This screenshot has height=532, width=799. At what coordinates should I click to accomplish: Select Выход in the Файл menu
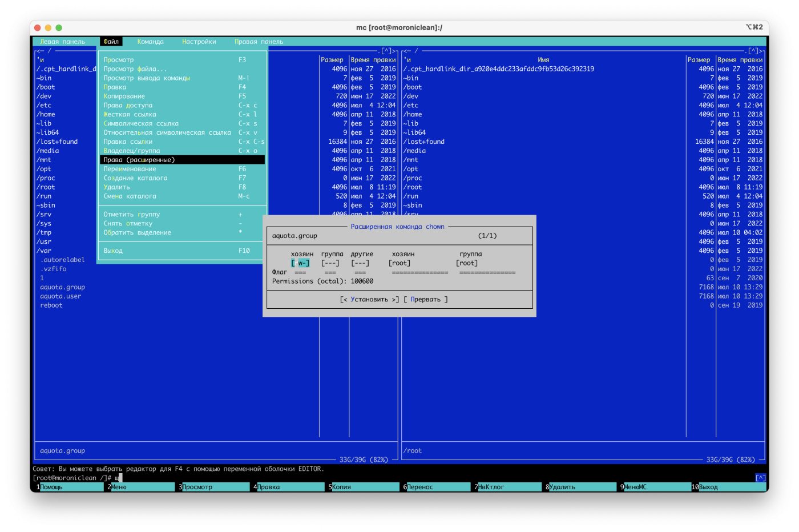click(183, 251)
